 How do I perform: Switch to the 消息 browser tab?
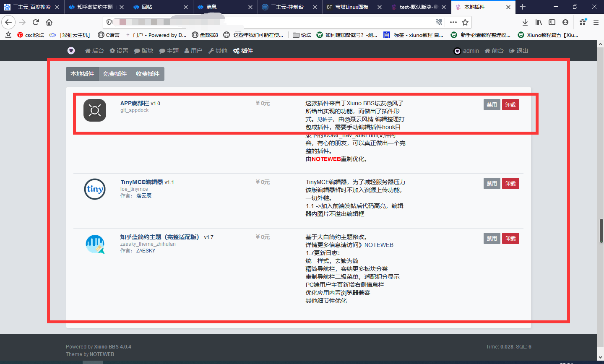coord(226,7)
